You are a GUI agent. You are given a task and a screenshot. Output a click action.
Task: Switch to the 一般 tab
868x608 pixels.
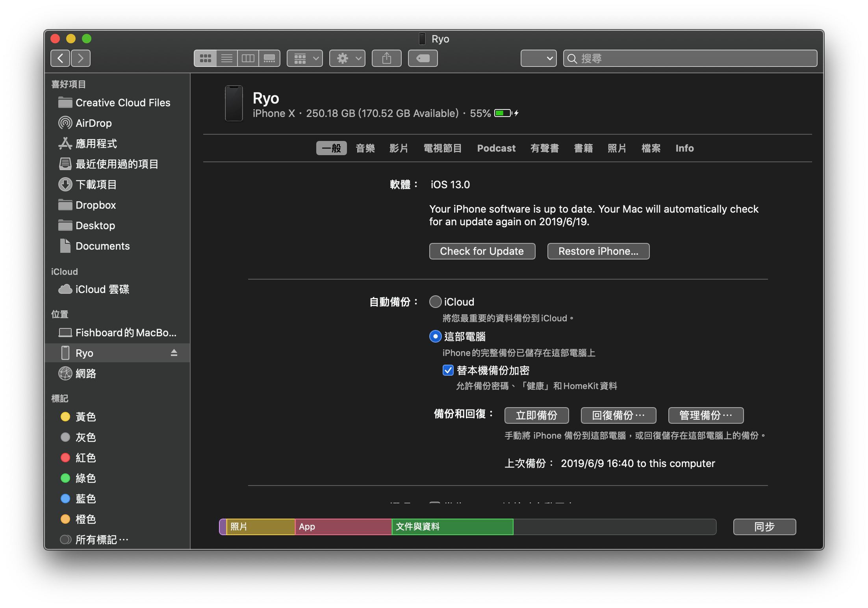click(x=331, y=148)
